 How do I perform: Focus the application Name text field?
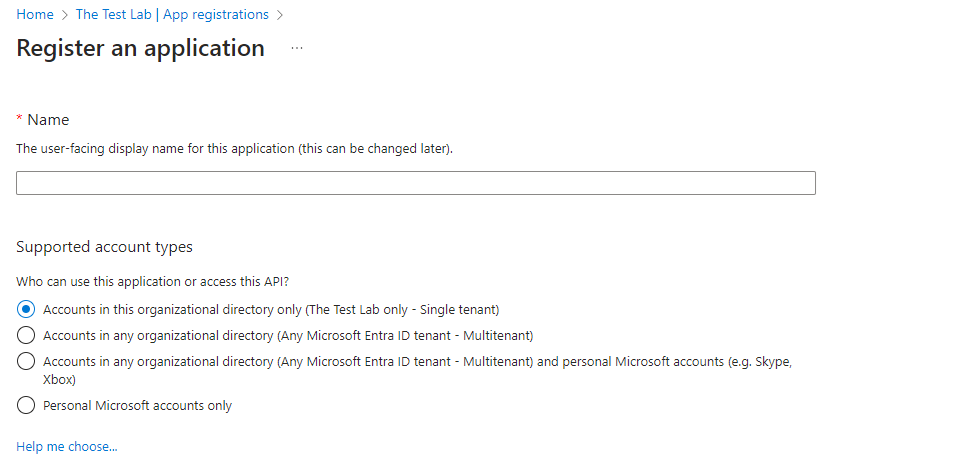[x=415, y=183]
